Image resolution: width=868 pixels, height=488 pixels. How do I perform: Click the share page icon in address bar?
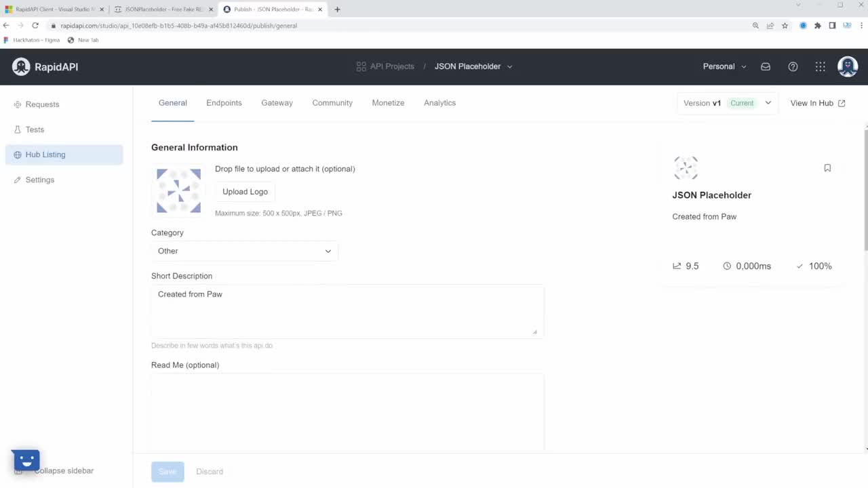[x=770, y=25]
